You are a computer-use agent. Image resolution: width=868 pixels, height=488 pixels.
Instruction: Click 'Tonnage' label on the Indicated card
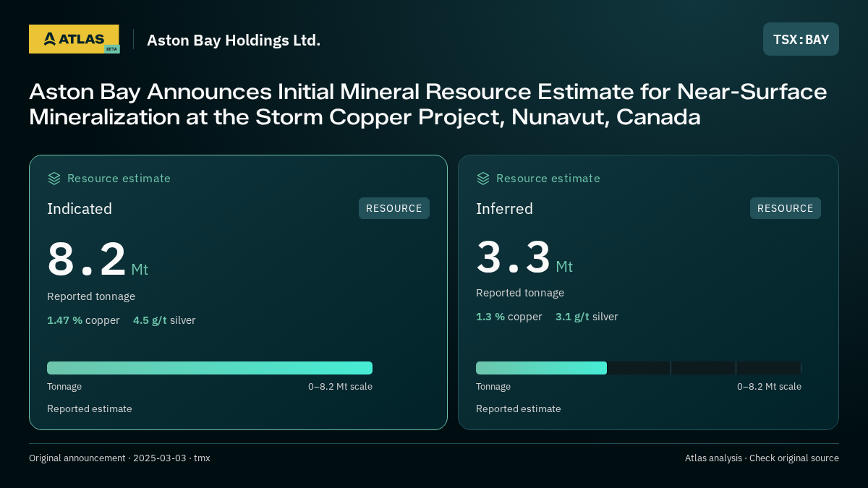pos(64,387)
